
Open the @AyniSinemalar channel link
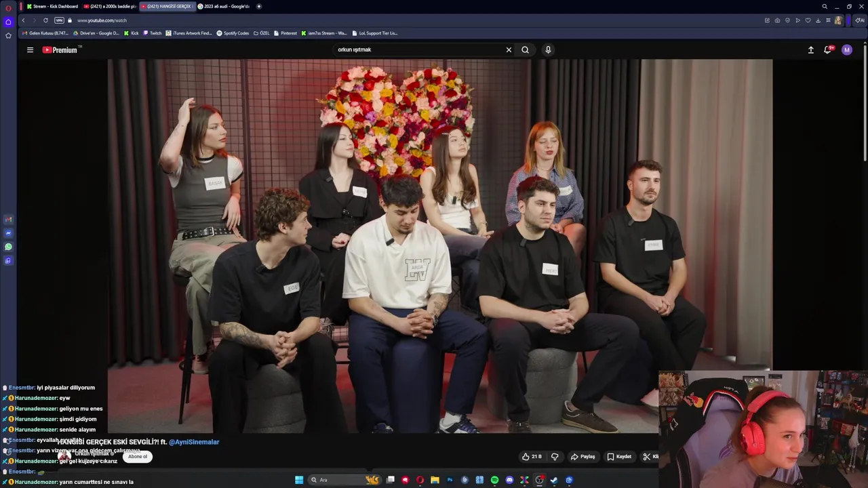click(194, 442)
